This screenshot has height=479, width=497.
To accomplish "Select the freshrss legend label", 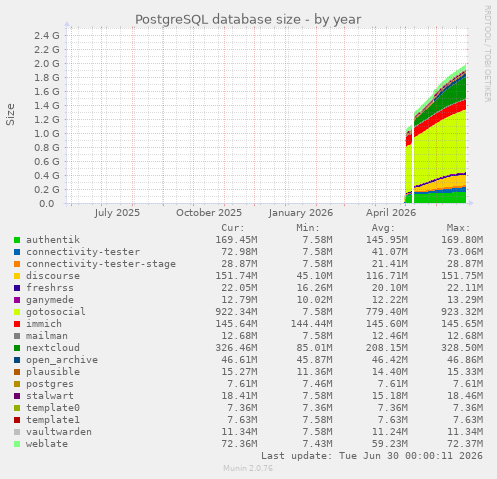I will tap(50, 288).
